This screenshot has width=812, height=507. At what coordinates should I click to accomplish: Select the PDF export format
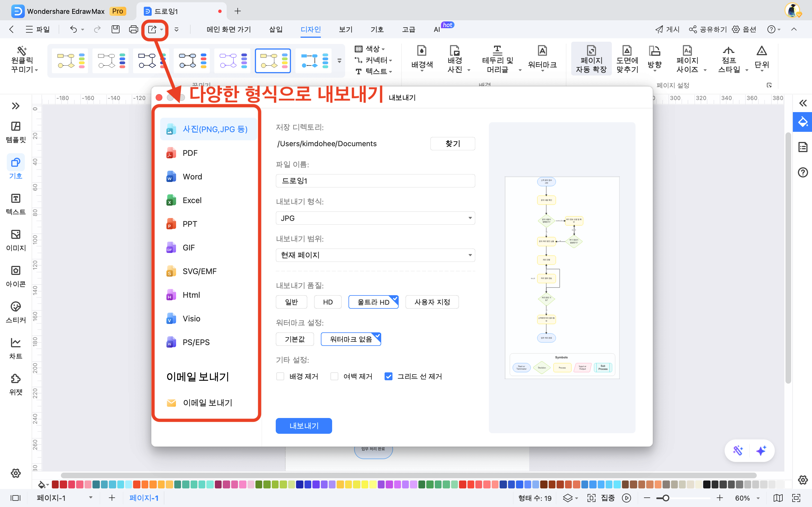[190, 153]
